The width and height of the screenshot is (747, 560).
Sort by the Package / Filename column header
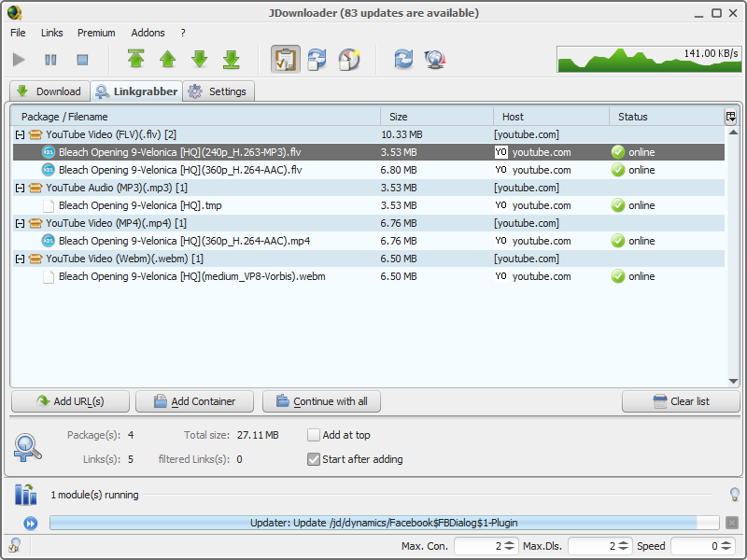[195, 117]
